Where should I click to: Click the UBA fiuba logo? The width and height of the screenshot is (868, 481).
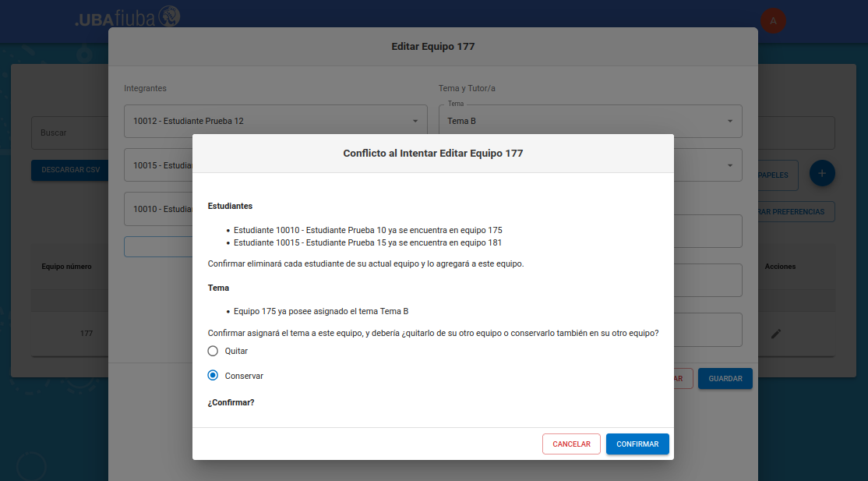point(128,17)
